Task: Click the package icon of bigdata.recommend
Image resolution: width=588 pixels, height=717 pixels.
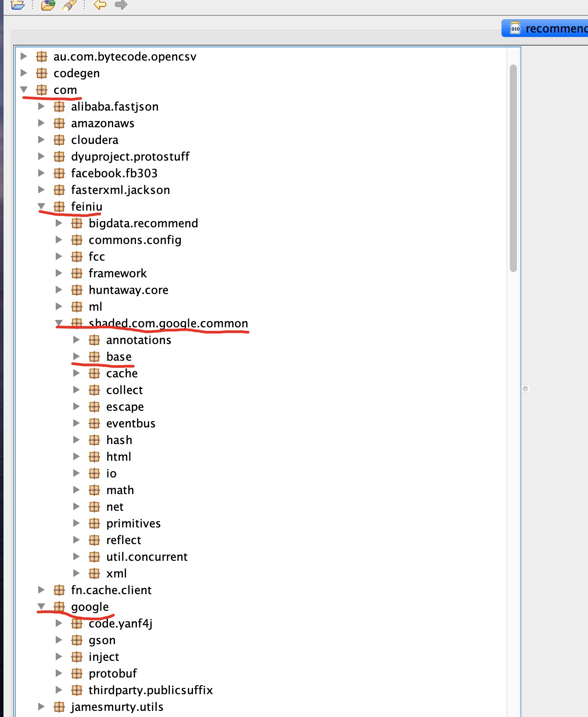Action: coord(77,223)
